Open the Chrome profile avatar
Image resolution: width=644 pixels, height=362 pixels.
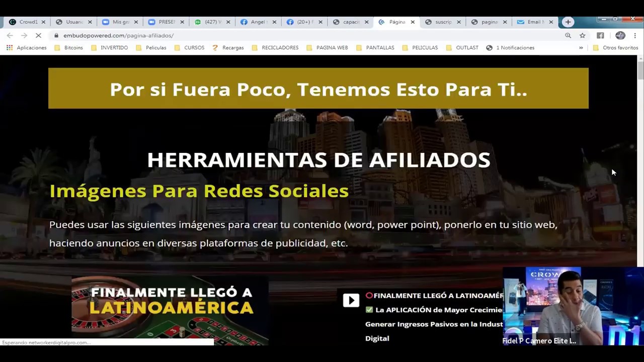click(x=620, y=36)
